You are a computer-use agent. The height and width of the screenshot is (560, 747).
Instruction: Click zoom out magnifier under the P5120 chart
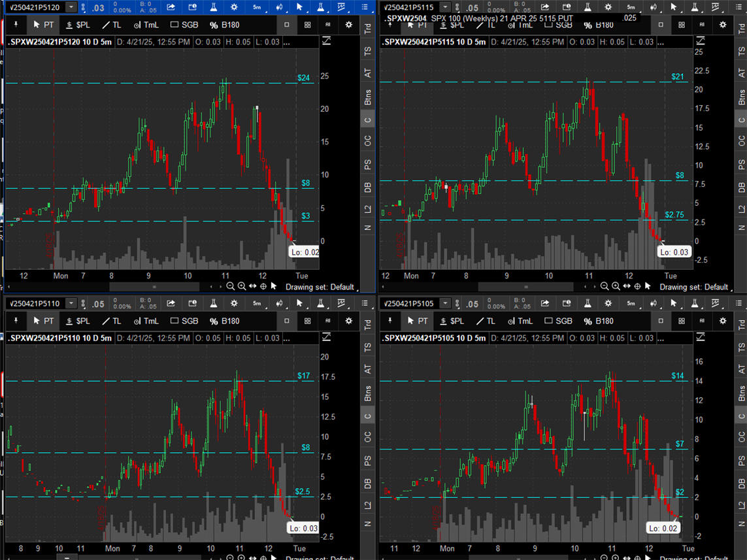click(x=231, y=286)
